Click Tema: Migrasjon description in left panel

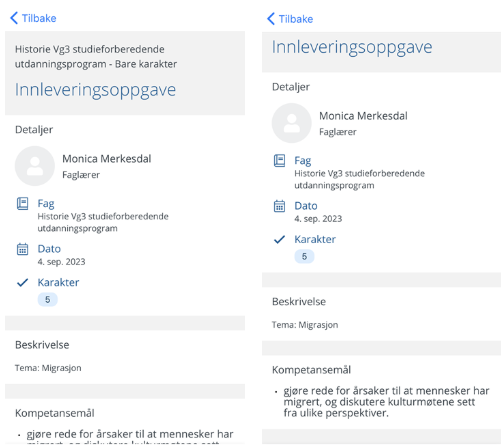(x=48, y=368)
